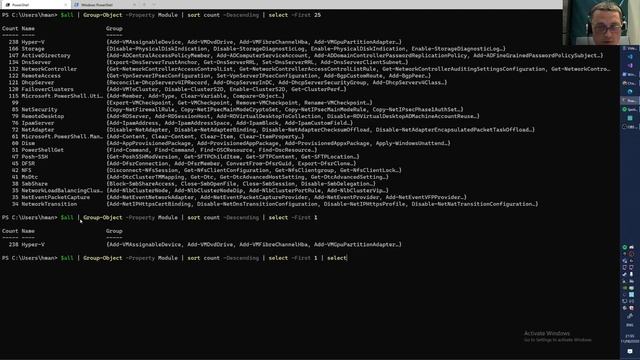This screenshot has height=360, width=640.
Task: Click the ENG language indicator
Action: point(630,325)
